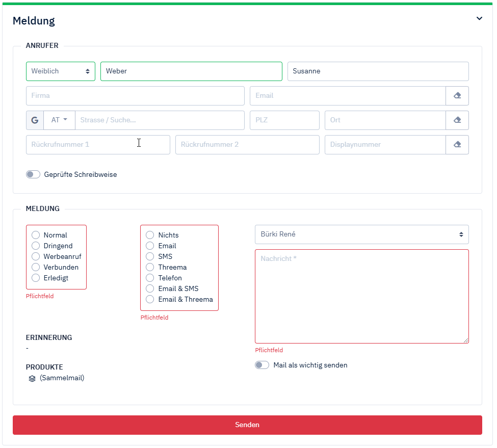Viewport: 497px width, 448px height.
Task: Mark the message as Erledigt
Action: 36,278
